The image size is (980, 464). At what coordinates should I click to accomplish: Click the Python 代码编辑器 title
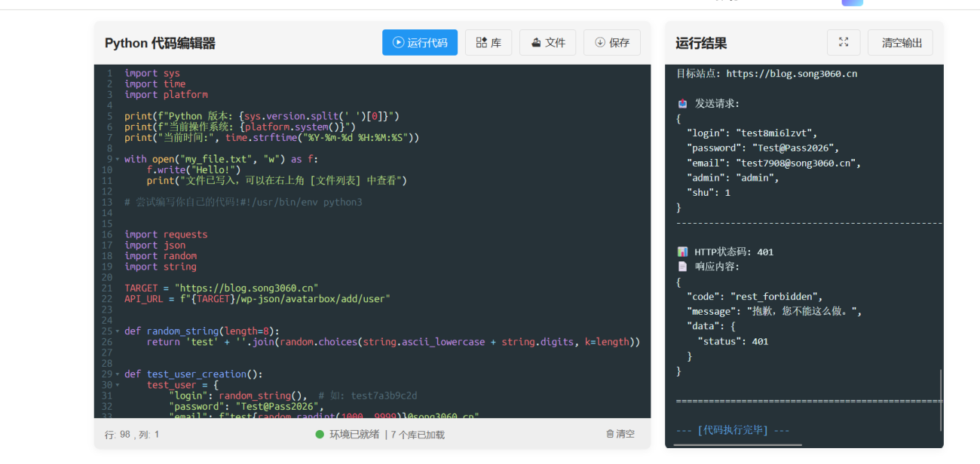pos(160,43)
